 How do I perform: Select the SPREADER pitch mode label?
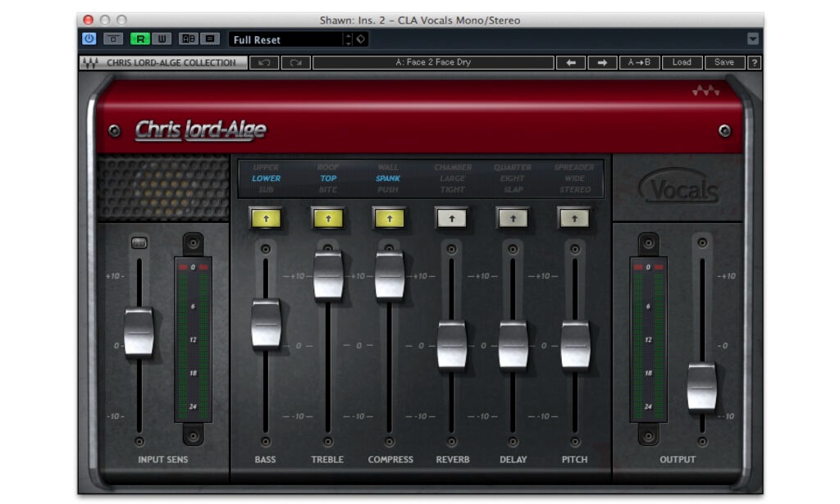[x=574, y=167]
